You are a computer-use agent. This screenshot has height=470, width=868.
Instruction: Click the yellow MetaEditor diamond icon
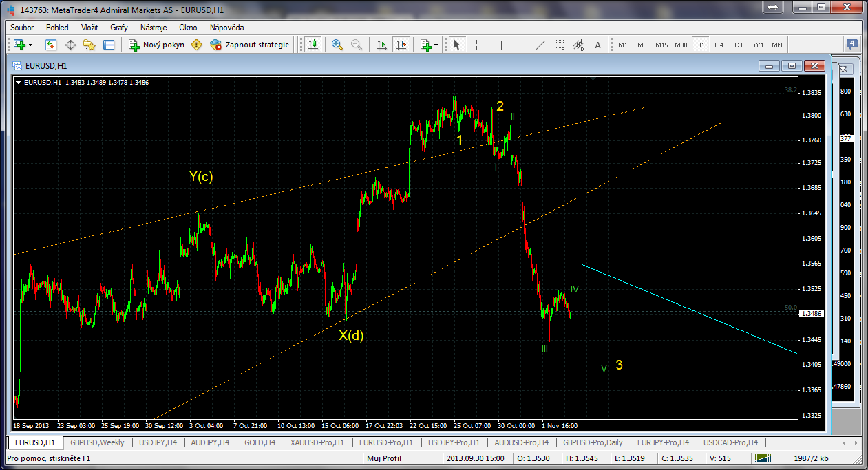tap(197, 45)
